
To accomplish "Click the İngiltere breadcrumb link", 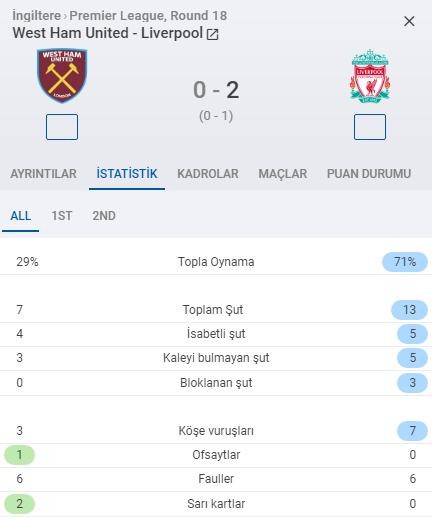I will (x=37, y=16).
